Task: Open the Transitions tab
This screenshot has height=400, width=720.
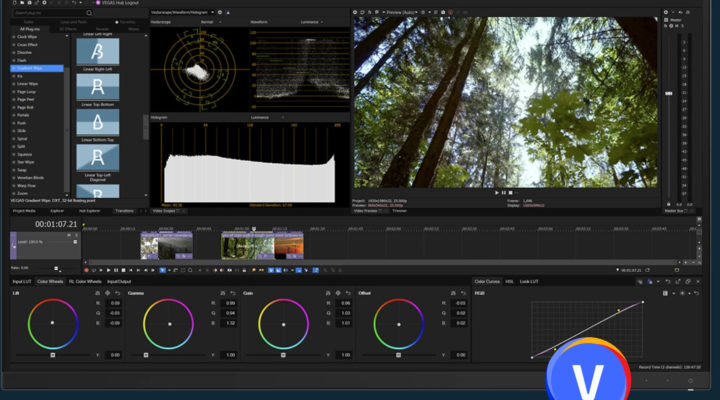Action: pos(124,211)
